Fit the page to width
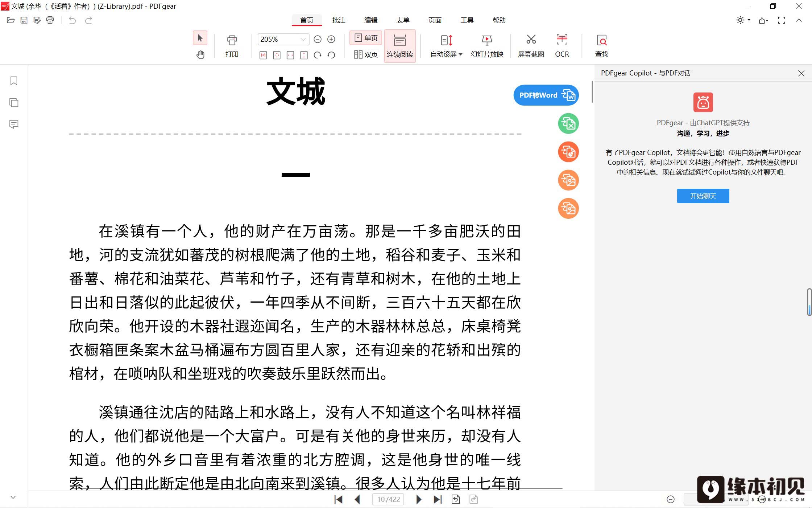The height and width of the screenshot is (508, 812). tap(290, 55)
